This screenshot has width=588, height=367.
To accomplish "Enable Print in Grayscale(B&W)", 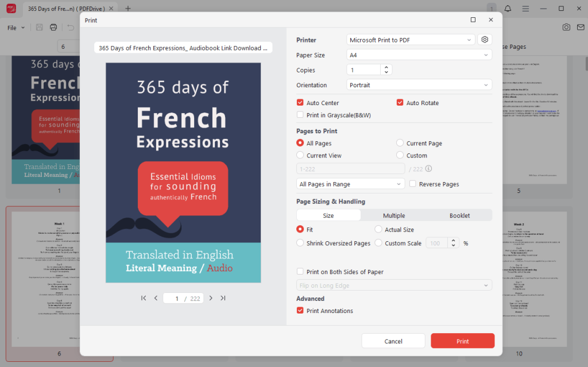I will [x=300, y=114].
